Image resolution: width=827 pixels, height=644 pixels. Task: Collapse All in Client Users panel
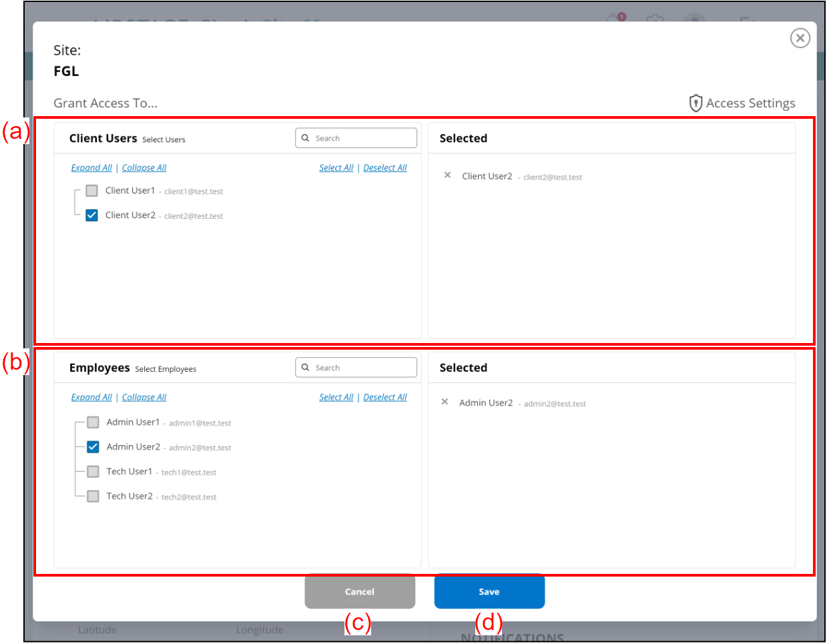[144, 168]
